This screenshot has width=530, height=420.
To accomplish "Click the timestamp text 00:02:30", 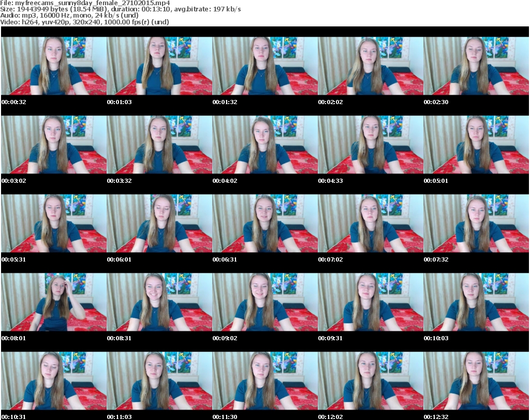I will (436, 102).
